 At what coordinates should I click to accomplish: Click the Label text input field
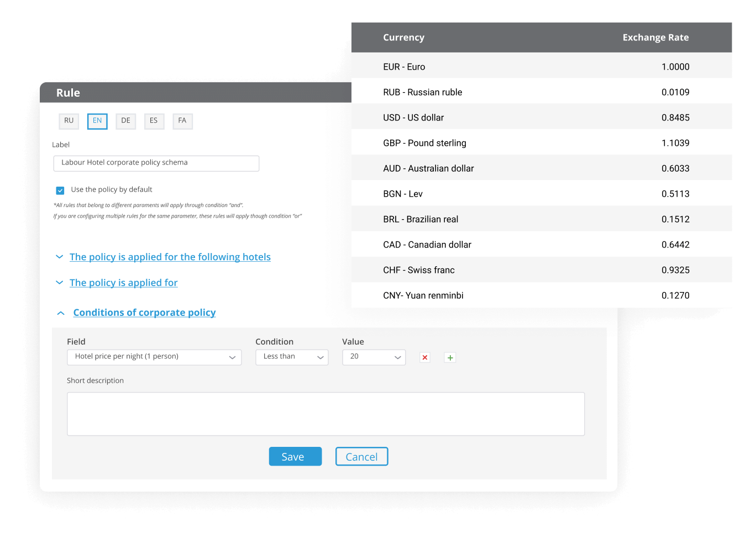tap(156, 163)
